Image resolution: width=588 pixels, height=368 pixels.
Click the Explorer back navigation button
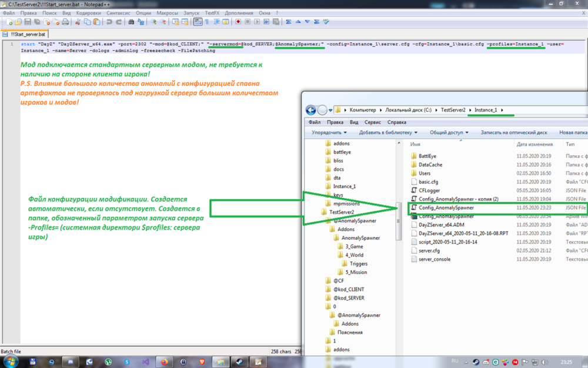[311, 110]
